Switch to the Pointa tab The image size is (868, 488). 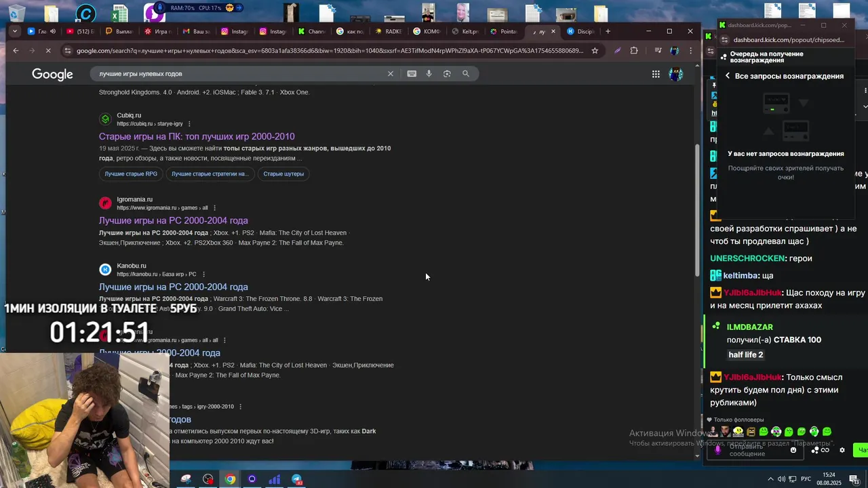504,31
